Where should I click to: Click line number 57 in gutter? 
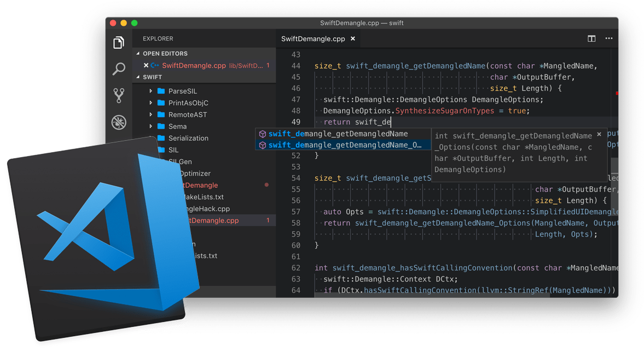[x=295, y=212]
